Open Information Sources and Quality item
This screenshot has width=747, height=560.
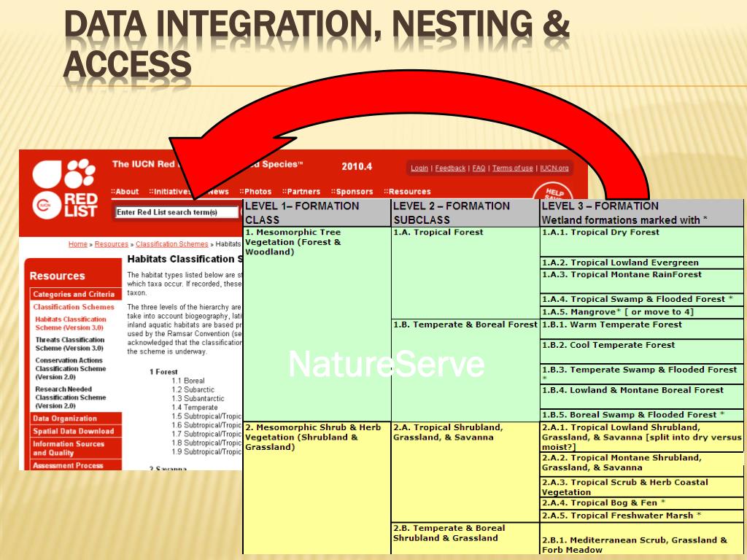pyautogui.click(x=76, y=448)
